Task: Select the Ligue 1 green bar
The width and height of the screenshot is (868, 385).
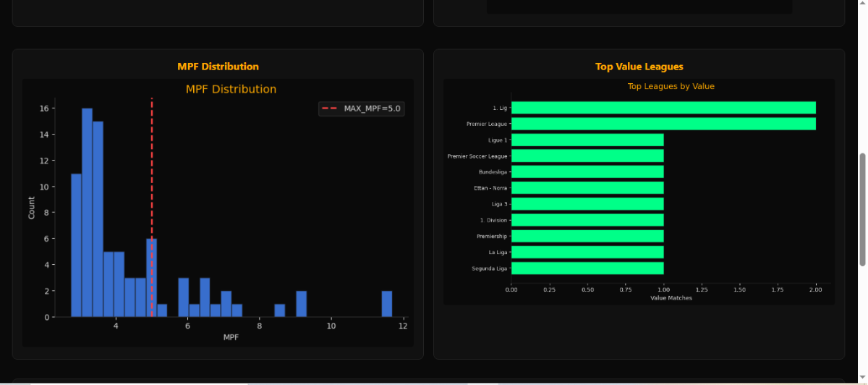Action: click(x=587, y=140)
